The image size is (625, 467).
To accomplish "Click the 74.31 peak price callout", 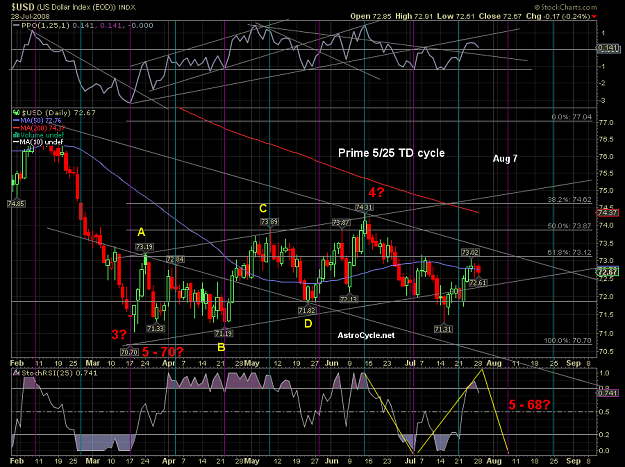I will click(x=364, y=208).
